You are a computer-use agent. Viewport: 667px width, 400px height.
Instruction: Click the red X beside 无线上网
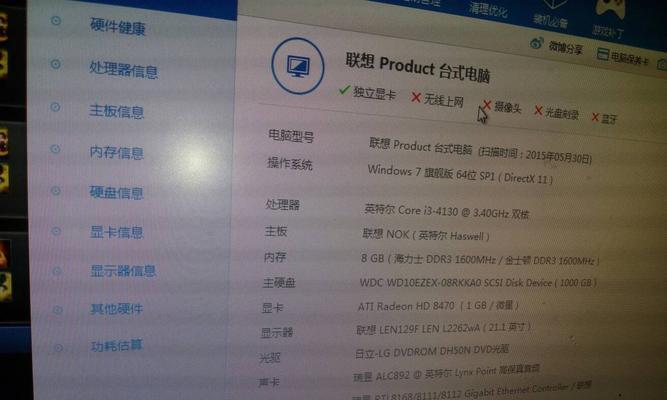point(416,97)
